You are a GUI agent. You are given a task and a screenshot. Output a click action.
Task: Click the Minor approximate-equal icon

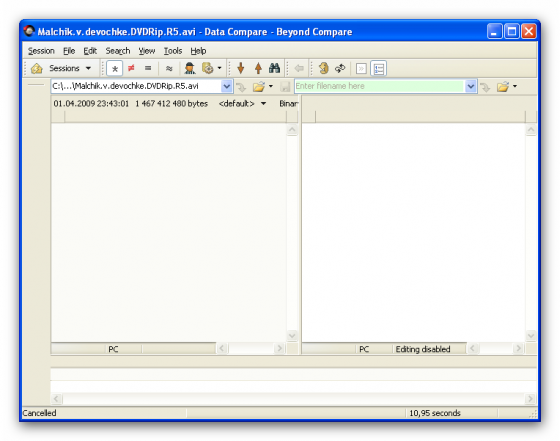coord(169,68)
